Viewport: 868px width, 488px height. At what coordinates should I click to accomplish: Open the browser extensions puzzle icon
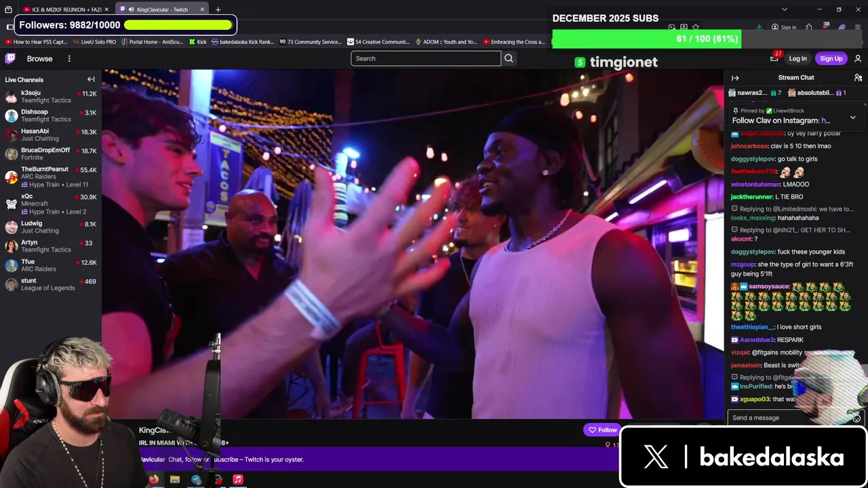point(809,27)
